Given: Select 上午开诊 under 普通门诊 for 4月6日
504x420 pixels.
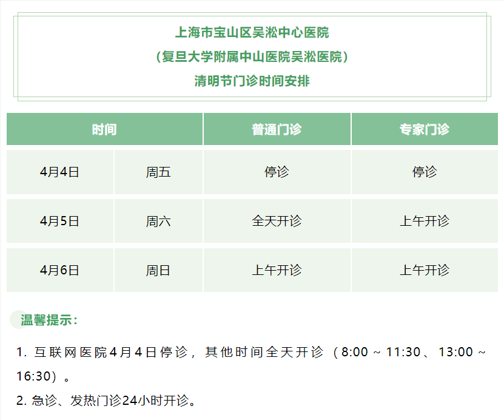Looking at the screenshot, I should point(277,270).
